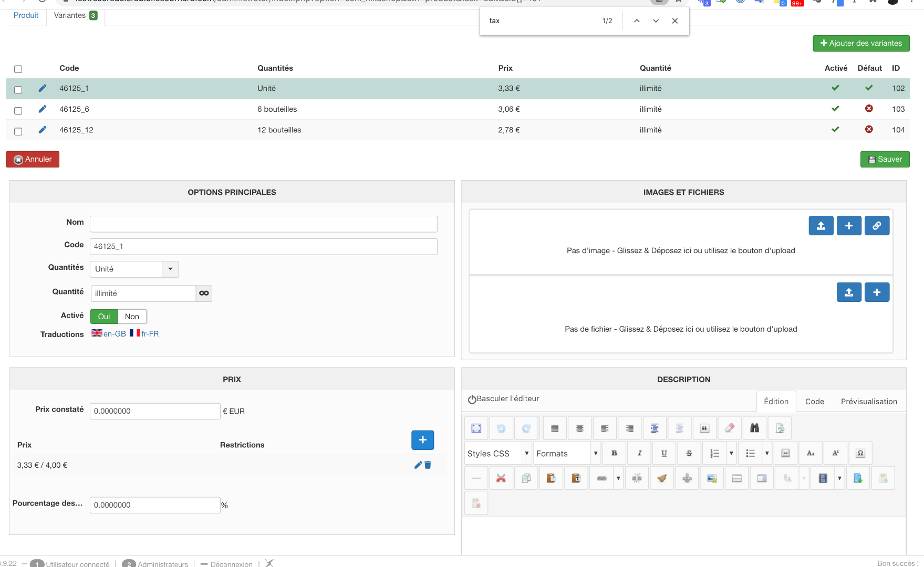924x567 pixels.
Task: Toggle bold formatting in description editor
Action: [614, 454]
